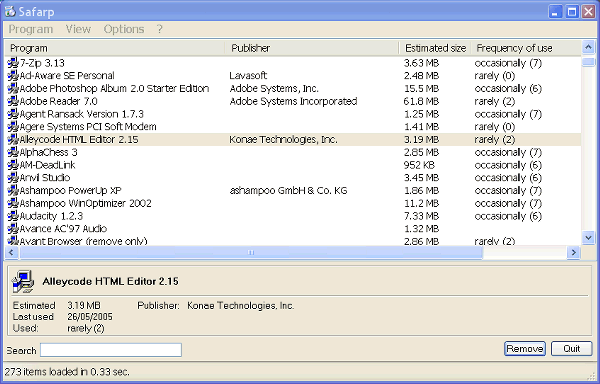Click the 7-Zip 3.13 installer icon
Viewport: 600px width, 384px height.
tap(13, 63)
